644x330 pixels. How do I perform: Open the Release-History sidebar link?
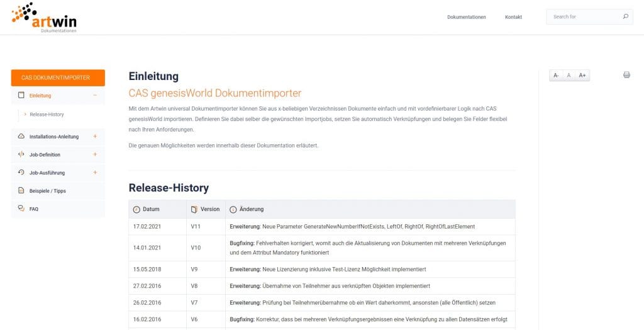(x=47, y=115)
